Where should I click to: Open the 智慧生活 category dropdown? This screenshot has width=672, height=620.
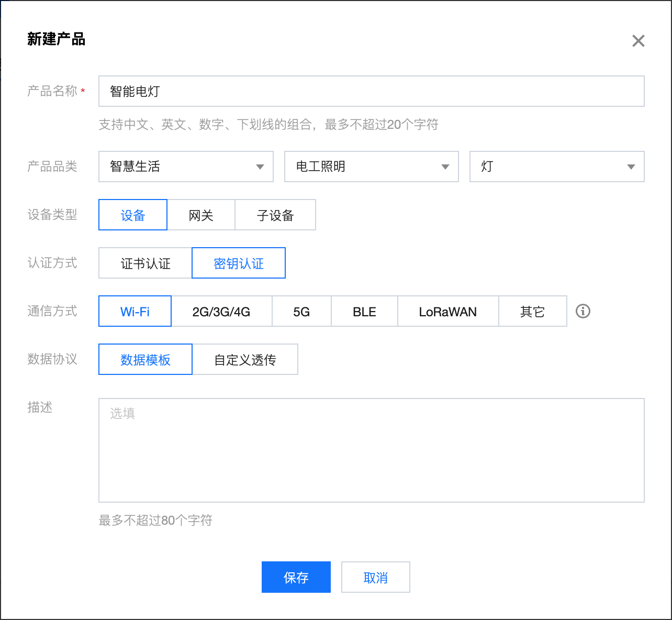click(x=186, y=167)
